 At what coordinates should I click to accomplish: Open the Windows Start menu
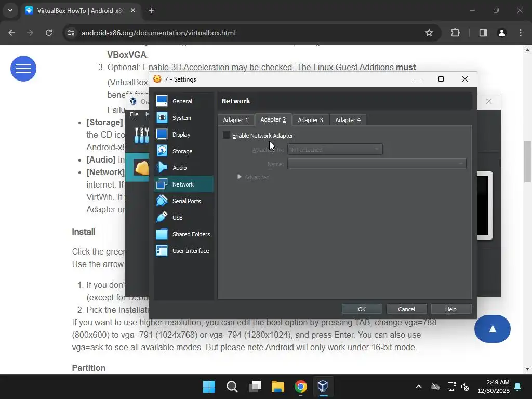click(209, 387)
